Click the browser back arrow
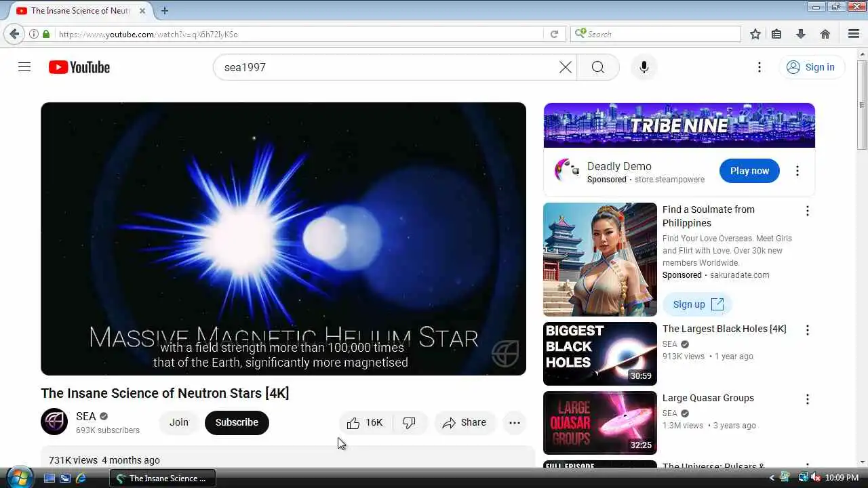This screenshot has height=488, width=868. pyautogui.click(x=14, y=34)
